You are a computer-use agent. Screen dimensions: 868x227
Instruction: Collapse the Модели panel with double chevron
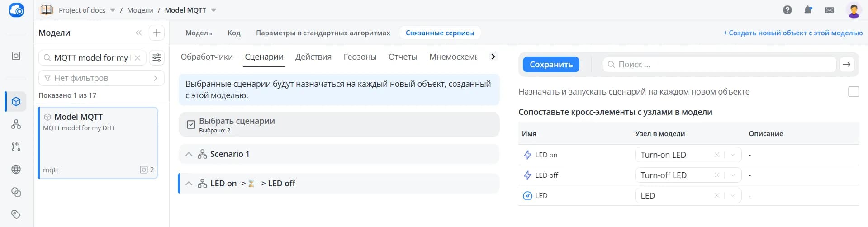[139, 33]
